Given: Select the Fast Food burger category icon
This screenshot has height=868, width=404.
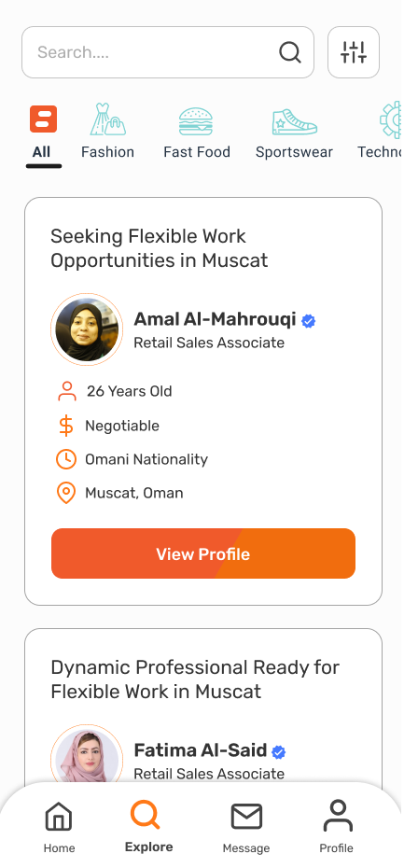Looking at the screenshot, I should coord(196,121).
